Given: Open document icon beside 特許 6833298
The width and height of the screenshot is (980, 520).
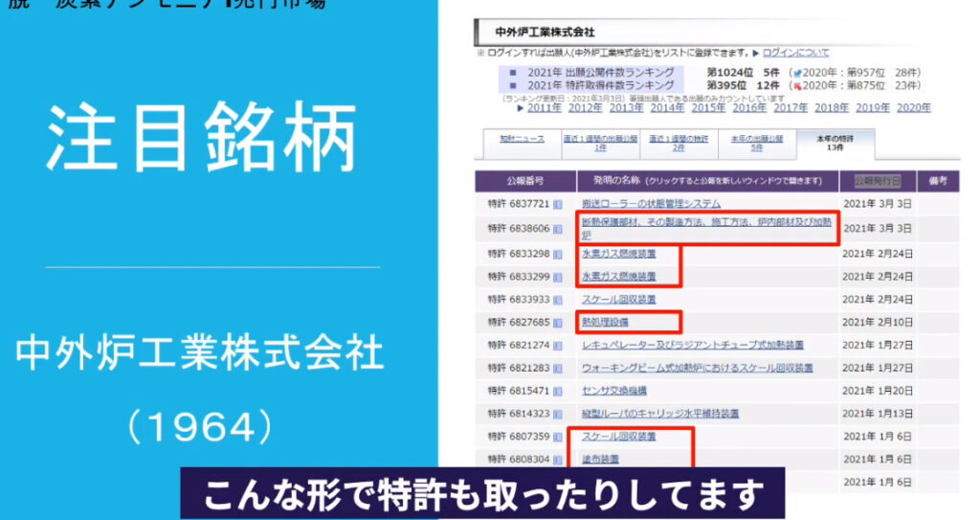Looking at the screenshot, I should click(x=558, y=254).
